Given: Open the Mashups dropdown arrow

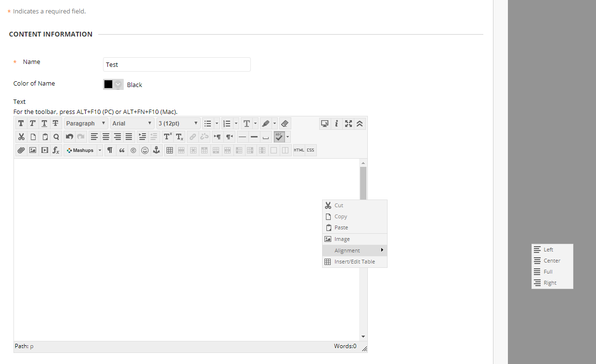Looking at the screenshot, I should pyautogui.click(x=100, y=150).
